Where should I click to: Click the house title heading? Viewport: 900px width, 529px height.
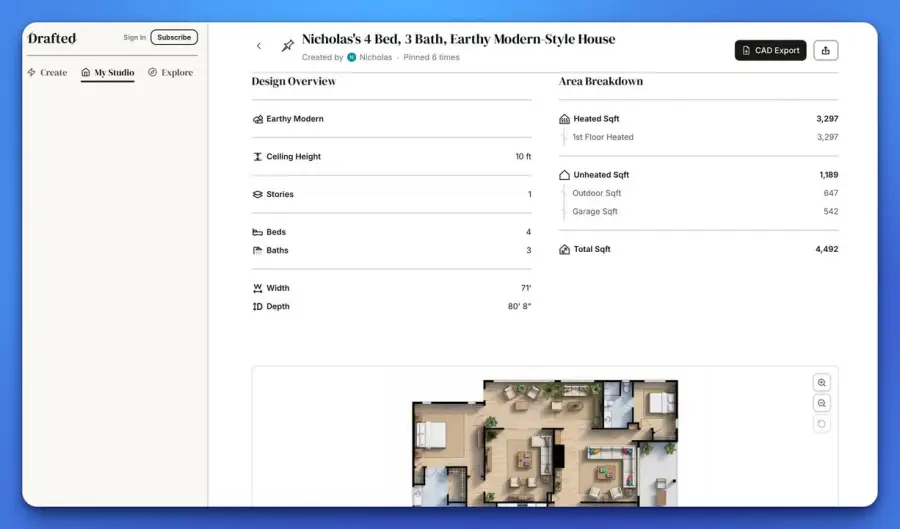pos(458,39)
